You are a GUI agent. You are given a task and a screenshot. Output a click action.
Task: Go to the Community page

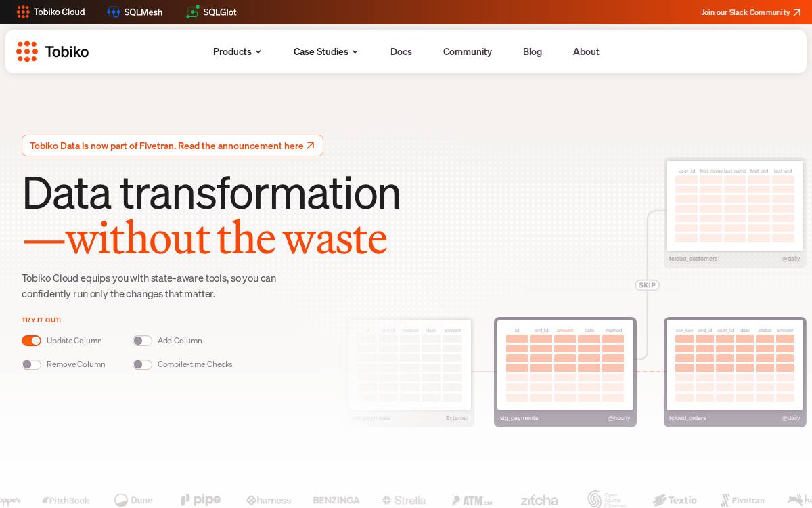(x=468, y=51)
